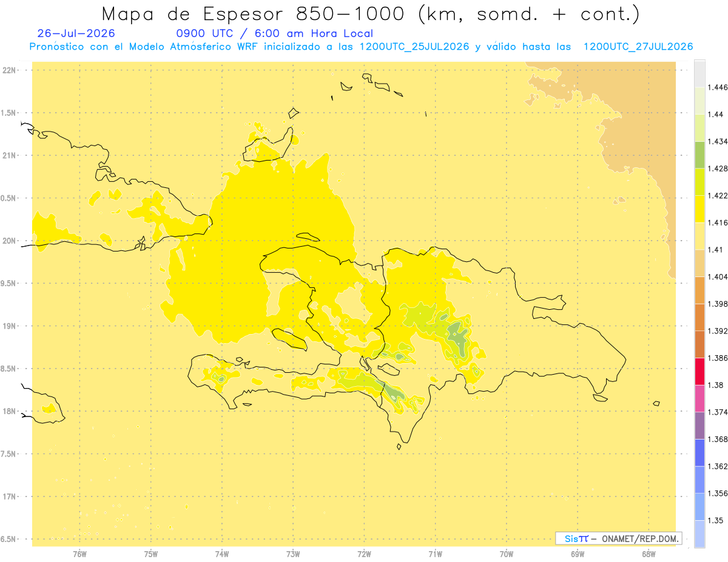Click the '1.404' colorbar value
The image size is (728, 562).
tap(718, 276)
